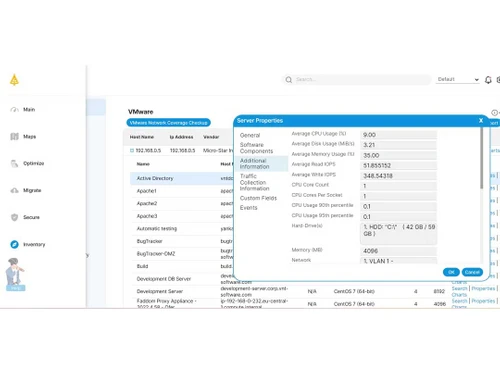Screen dimensions: 500x375
Task: Open the notifications bell icon
Action: click(488, 80)
